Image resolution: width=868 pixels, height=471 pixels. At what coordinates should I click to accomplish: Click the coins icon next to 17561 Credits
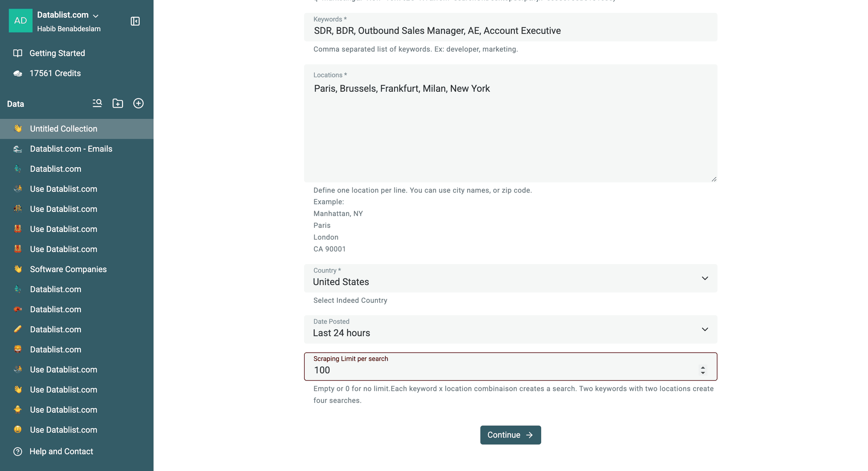tap(17, 73)
